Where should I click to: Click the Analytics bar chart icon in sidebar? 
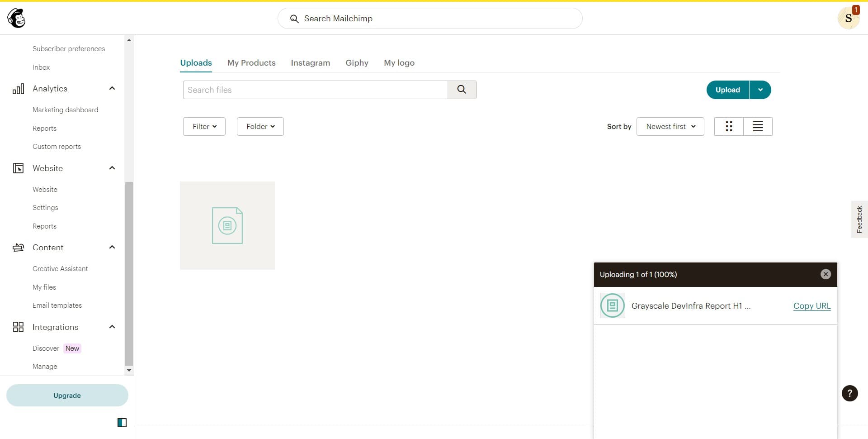pos(18,89)
